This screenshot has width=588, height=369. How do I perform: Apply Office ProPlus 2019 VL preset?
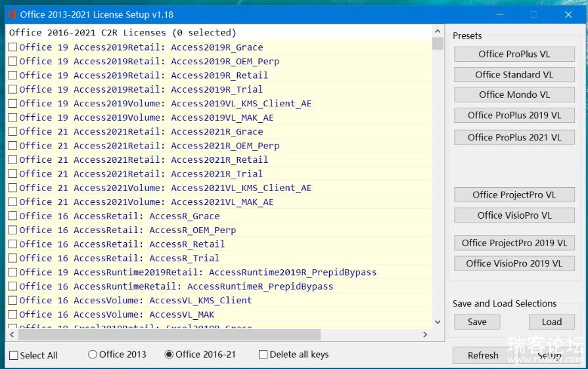coord(514,116)
